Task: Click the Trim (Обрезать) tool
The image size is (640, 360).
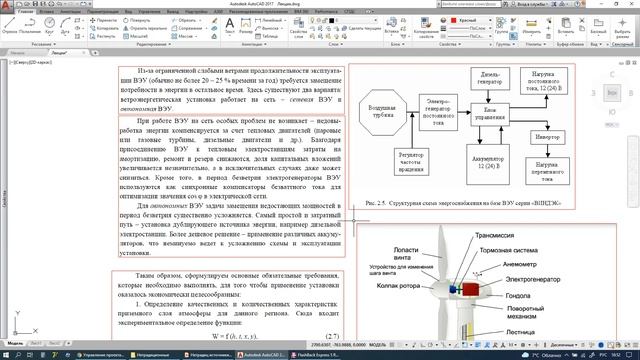Action: pyautogui.click(x=184, y=20)
